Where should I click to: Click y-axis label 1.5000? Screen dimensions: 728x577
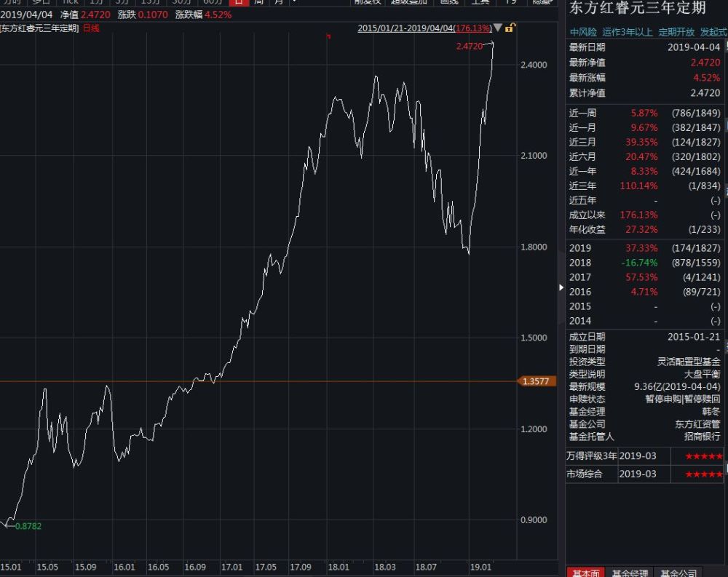click(x=534, y=338)
